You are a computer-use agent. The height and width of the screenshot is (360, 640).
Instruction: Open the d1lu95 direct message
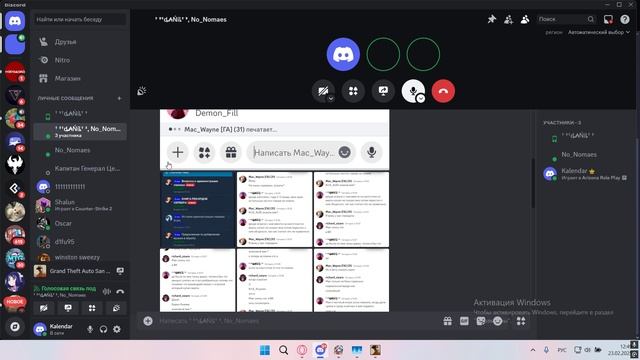[x=80, y=241]
